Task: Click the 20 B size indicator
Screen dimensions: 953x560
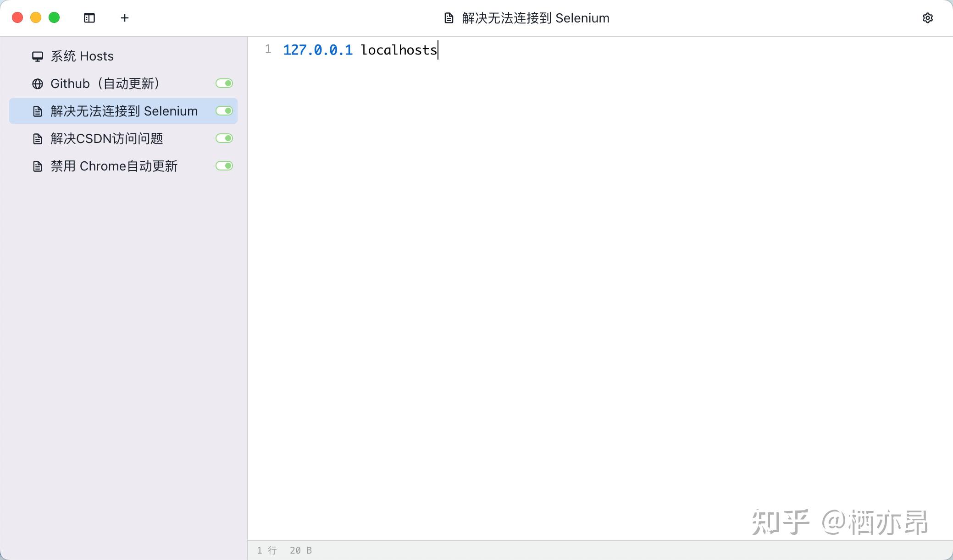Action: click(300, 550)
